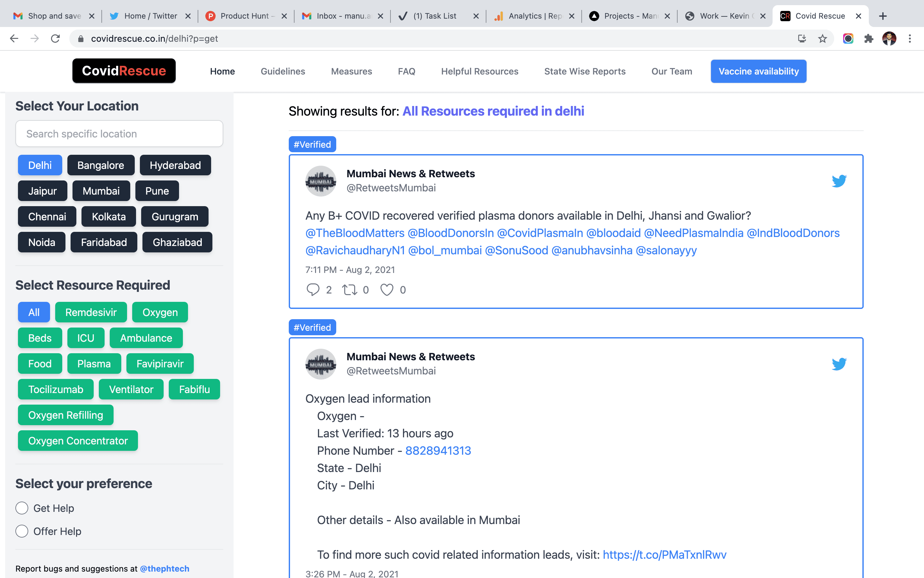Open the FAQ nav item
Viewport: 924px width, 578px height.
tap(406, 72)
